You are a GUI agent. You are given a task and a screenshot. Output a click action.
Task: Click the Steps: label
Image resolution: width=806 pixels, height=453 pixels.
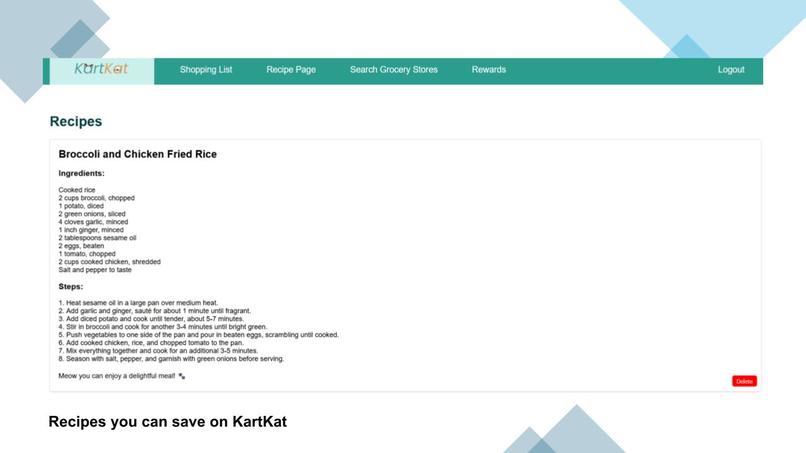(x=70, y=286)
